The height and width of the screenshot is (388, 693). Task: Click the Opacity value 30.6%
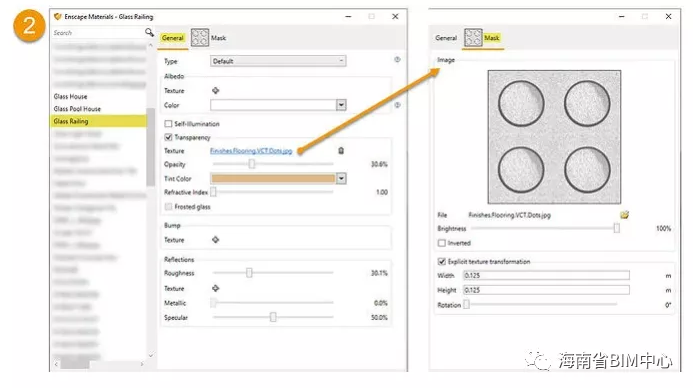pyautogui.click(x=379, y=164)
